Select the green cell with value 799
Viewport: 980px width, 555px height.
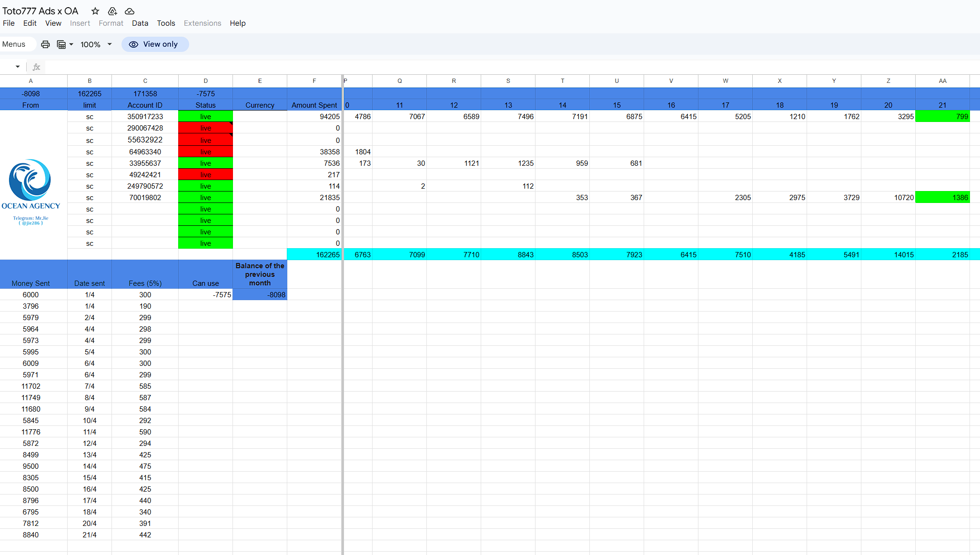(x=942, y=117)
